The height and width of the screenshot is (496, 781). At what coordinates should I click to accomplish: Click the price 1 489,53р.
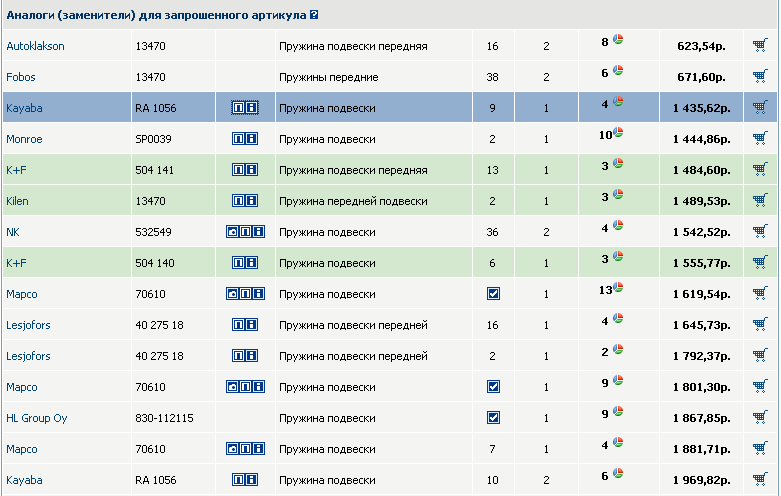pos(701,201)
